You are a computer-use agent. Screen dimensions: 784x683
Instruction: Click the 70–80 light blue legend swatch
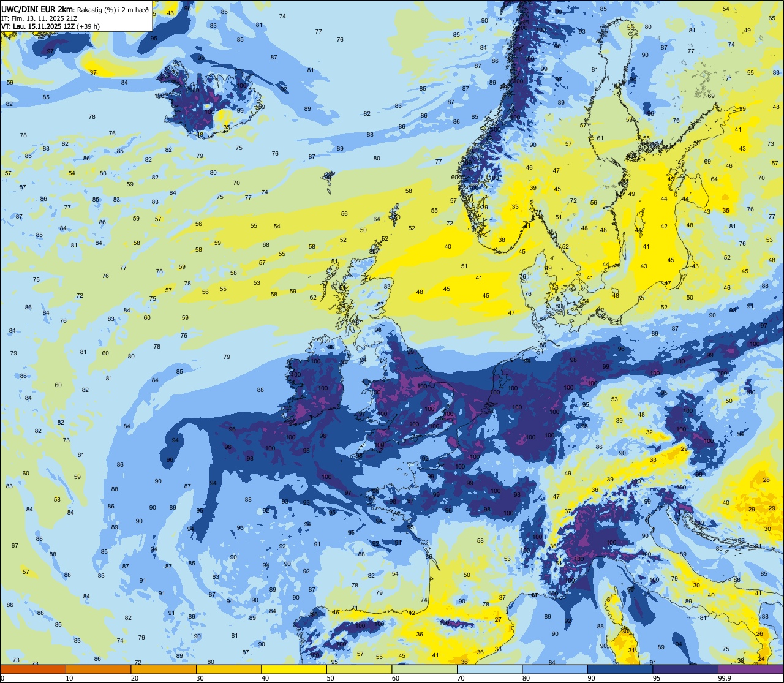click(489, 669)
